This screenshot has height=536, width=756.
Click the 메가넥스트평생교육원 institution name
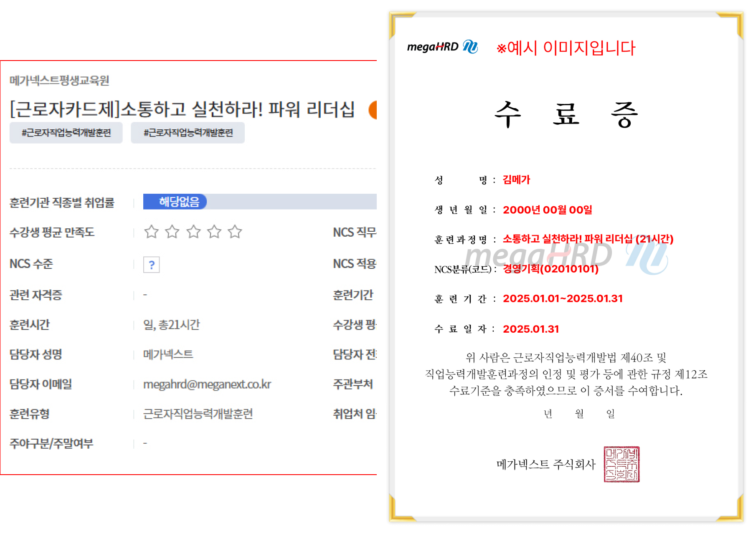[59, 80]
